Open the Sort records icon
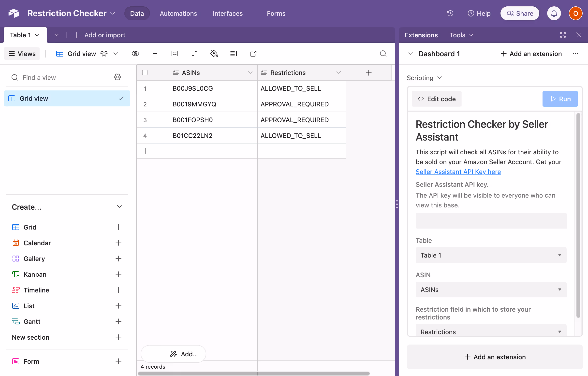 click(194, 54)
